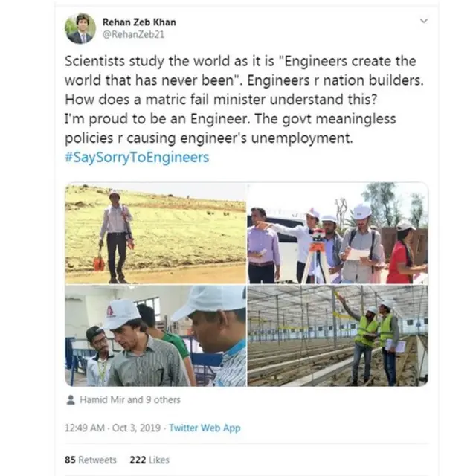Click the tagged people person icon

point(71,399)
